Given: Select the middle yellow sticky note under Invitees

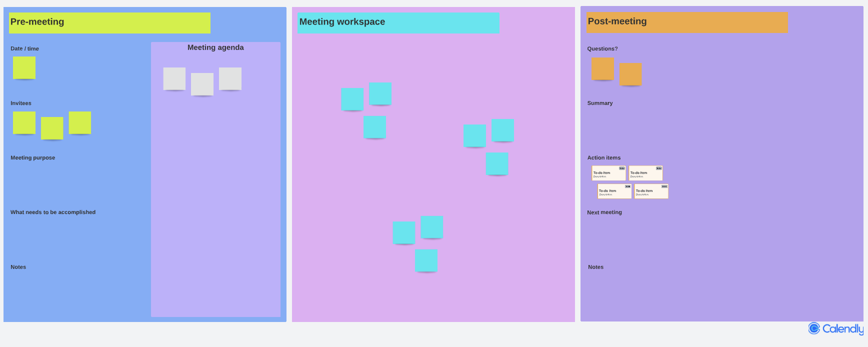Looking at the screenshot, I should 52,128.
